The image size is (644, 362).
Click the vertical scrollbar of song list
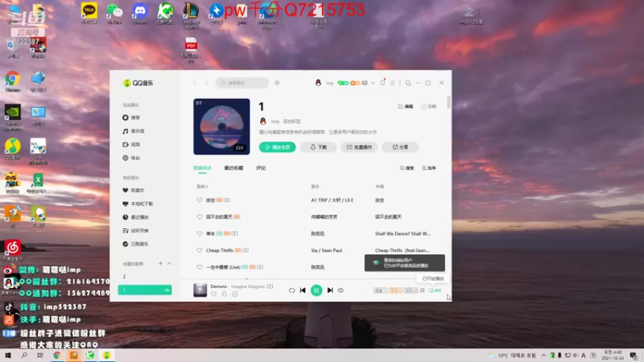tap(448, 102)
